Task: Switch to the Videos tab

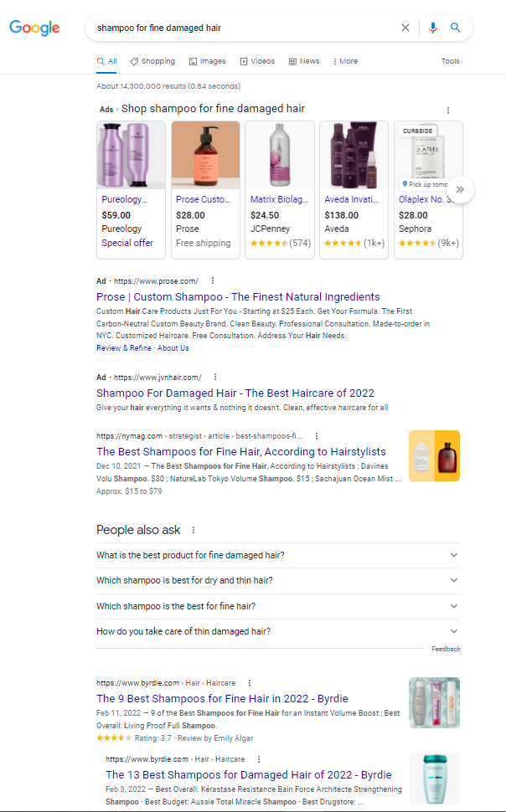Action: pyautogui.click(x=257, y=61)
